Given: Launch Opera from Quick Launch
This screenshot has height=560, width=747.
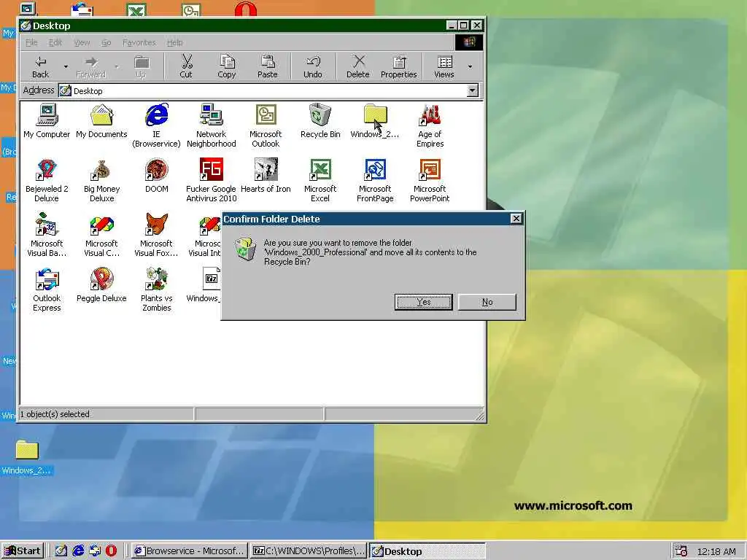Looking at the screenshot, I should pyautogui.click(x=111, y=551).
